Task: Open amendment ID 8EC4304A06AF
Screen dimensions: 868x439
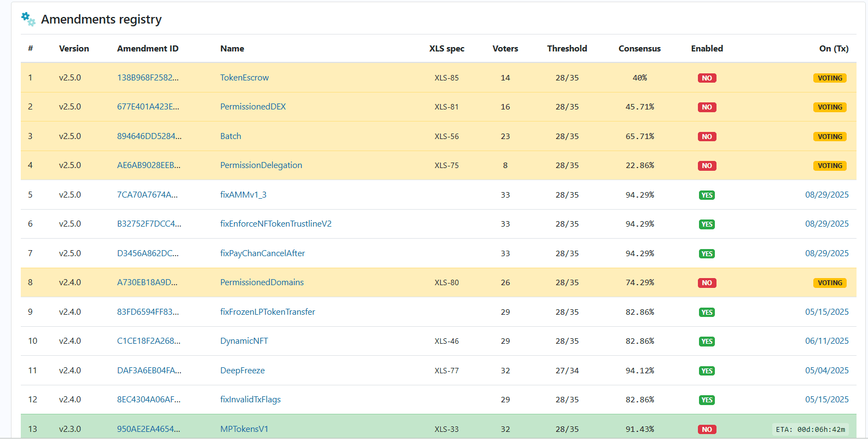Action: [x=148, y=400]
